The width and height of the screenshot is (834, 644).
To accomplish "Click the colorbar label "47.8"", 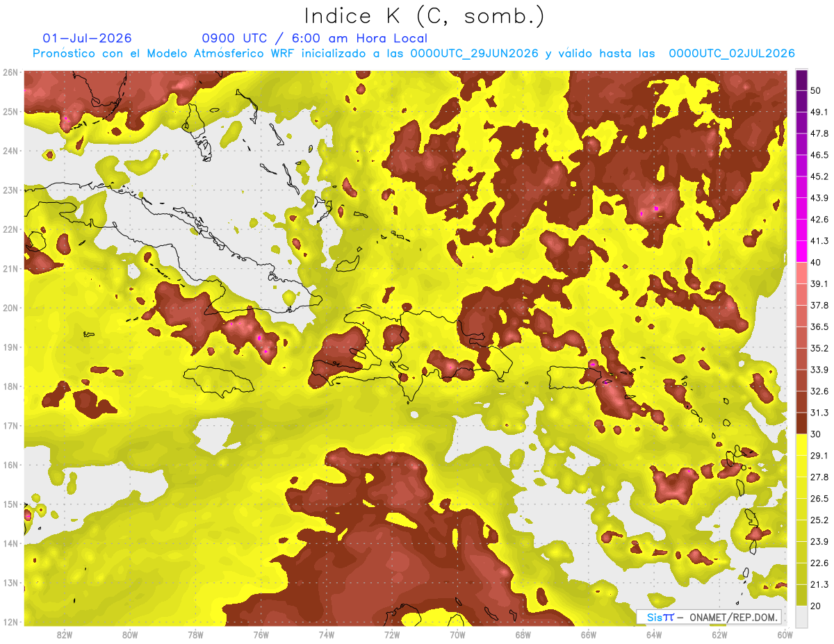I will [x=818, y=133].
